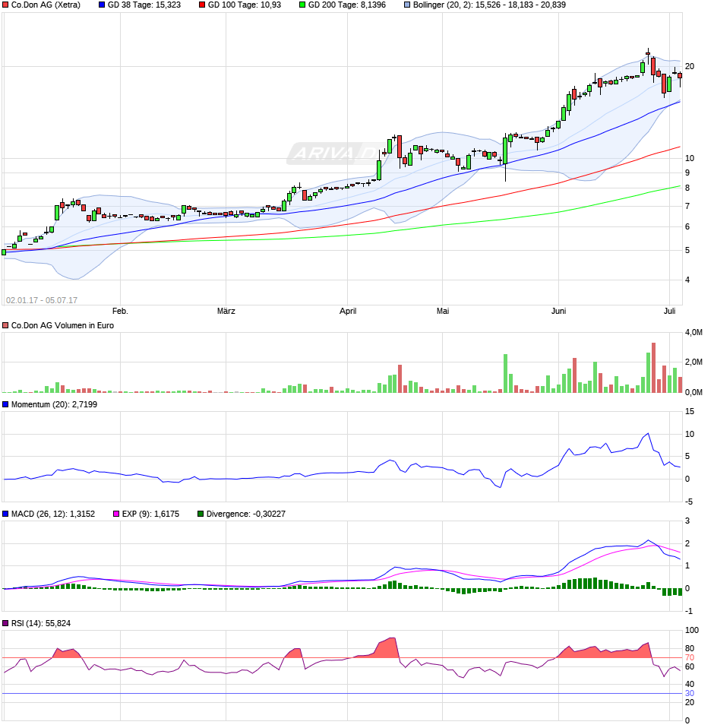Click the 'Divergence: -0,30227' label
The width and height of the screenshot is (714, 728).
(246, 514)
